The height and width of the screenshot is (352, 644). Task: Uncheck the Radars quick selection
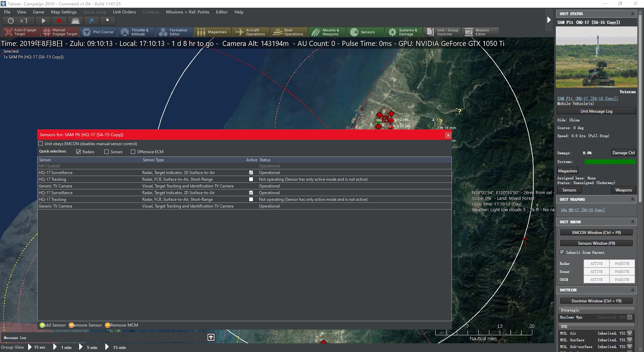coord(78,152)
